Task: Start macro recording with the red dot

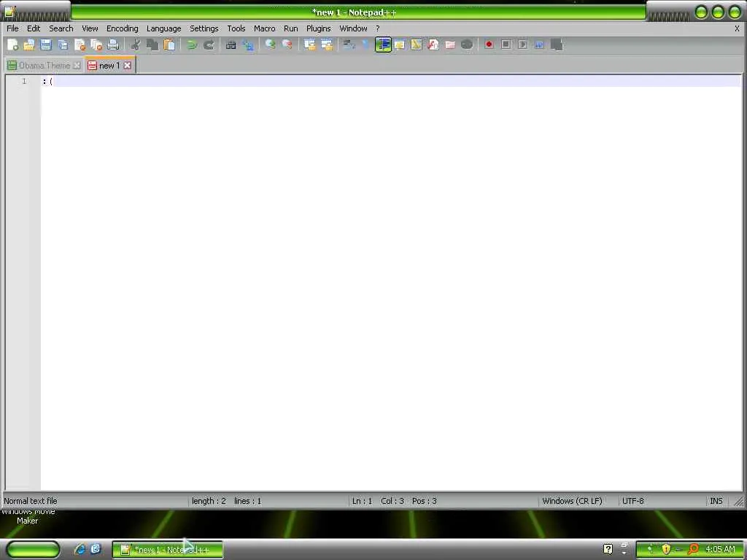Action: point(489,44)
